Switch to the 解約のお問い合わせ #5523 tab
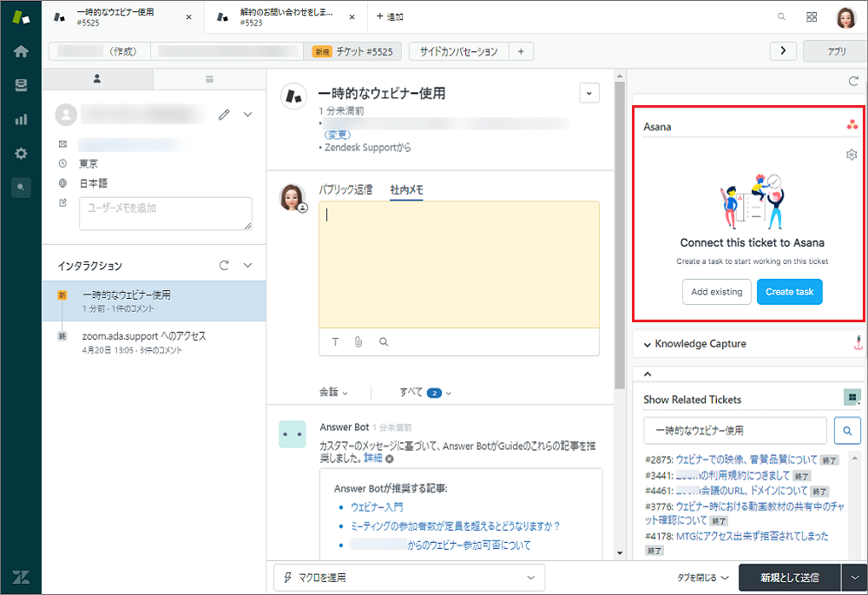The width and height of the screenshot is (868, 595). (x=286, y=17)
